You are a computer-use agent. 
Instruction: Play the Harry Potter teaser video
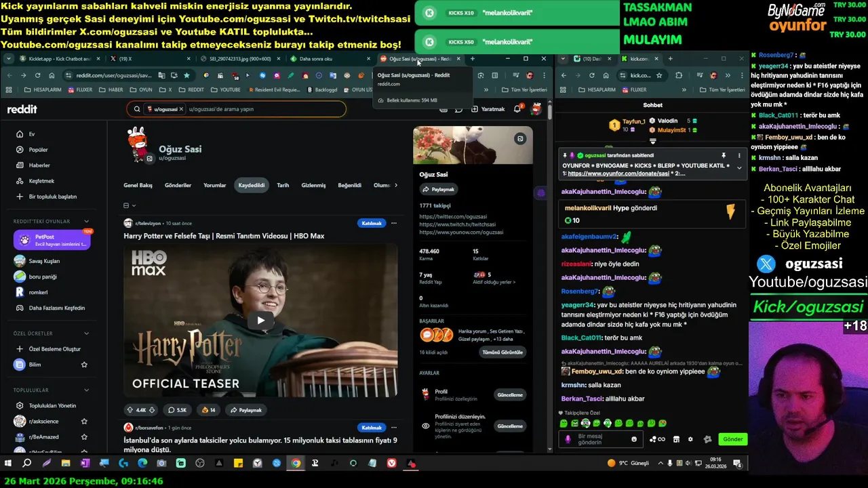pyautogui.click(x=260, y=320)
